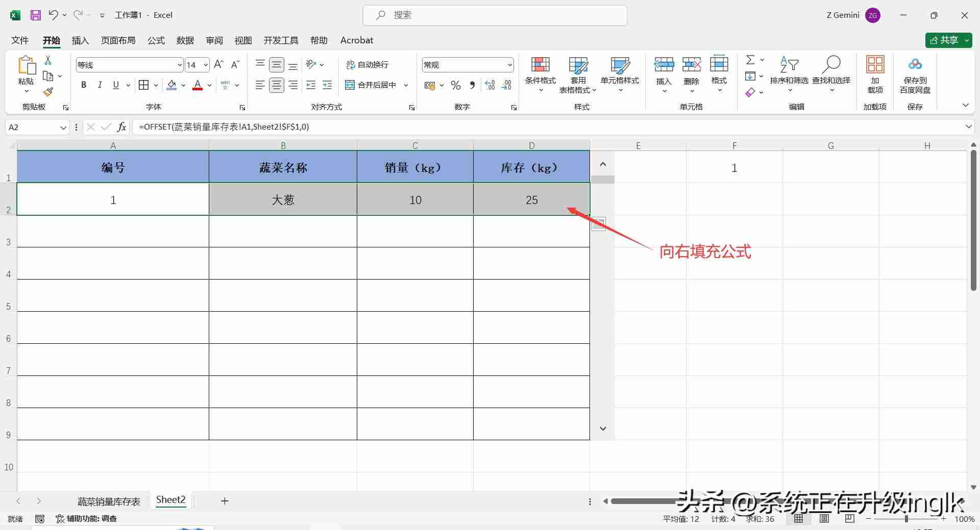Click the Accessibility (辅助功能: 调查) status
980x530 pixels.
click(86, 519)
